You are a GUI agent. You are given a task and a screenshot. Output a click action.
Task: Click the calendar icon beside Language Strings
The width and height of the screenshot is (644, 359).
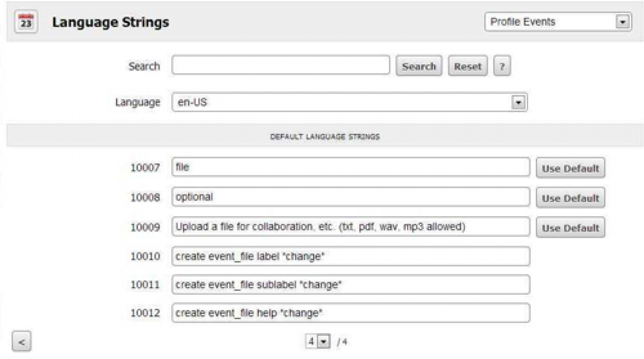(x=26, y=23)
